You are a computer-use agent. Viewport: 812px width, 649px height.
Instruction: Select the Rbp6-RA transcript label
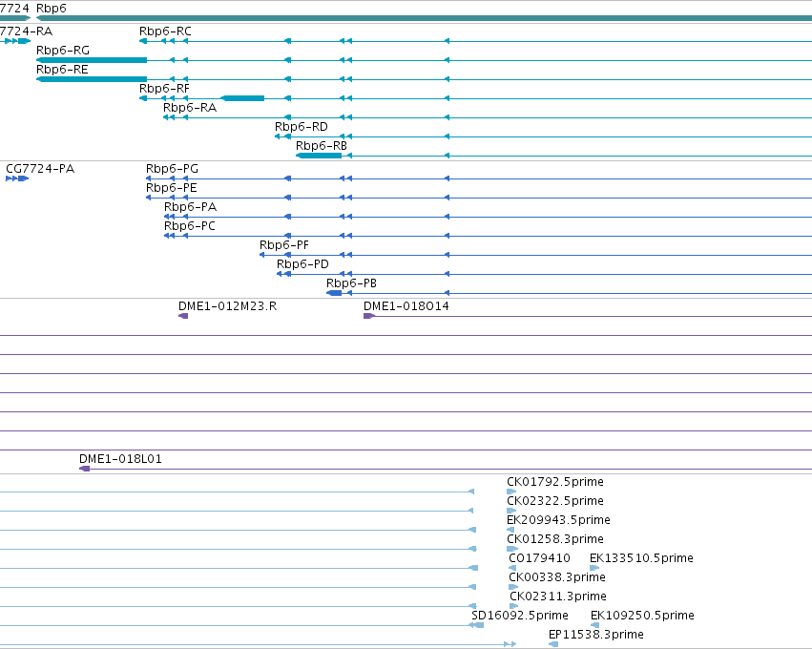point(190,108)
